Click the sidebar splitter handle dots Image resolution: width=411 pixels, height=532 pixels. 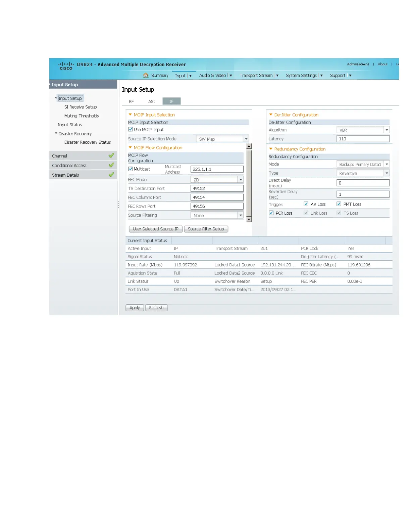118,204
